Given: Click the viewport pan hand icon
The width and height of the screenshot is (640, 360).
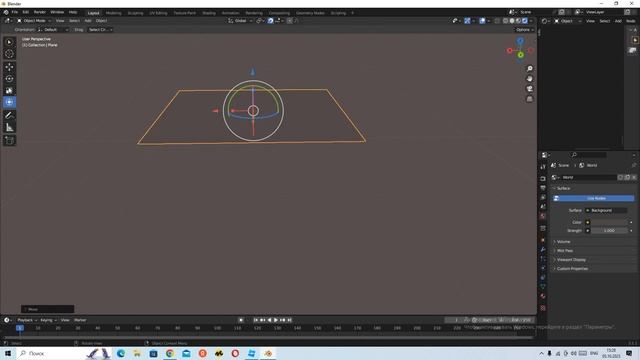Looking at the screenshot, I should click(529, 79).
